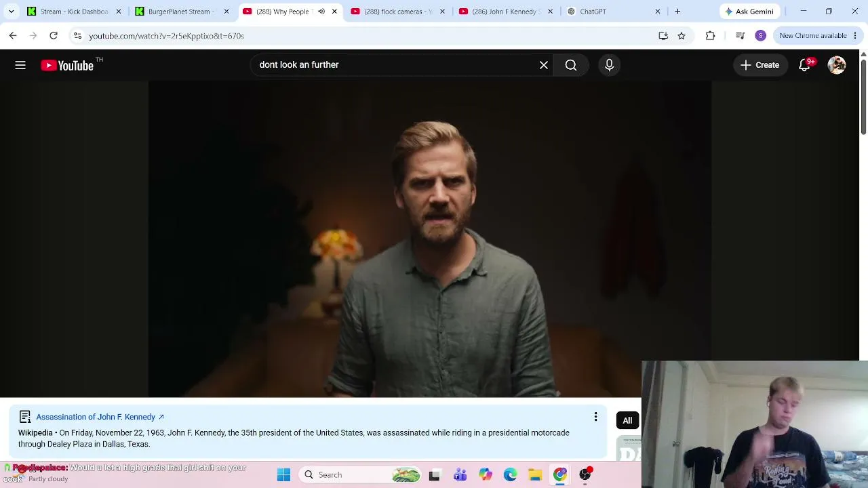Click the Wikipedia description text
The height and width of the screenshot is (488, 868).
294,439
